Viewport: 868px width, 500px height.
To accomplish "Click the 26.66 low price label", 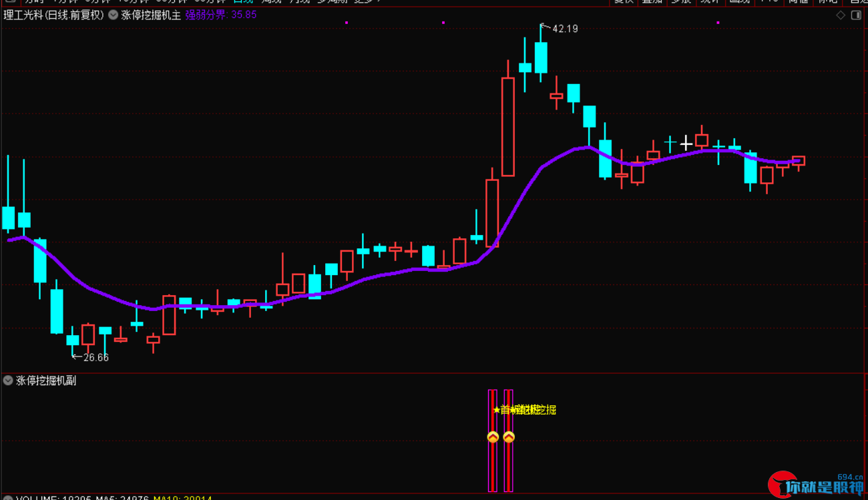I will click(96, 357).
